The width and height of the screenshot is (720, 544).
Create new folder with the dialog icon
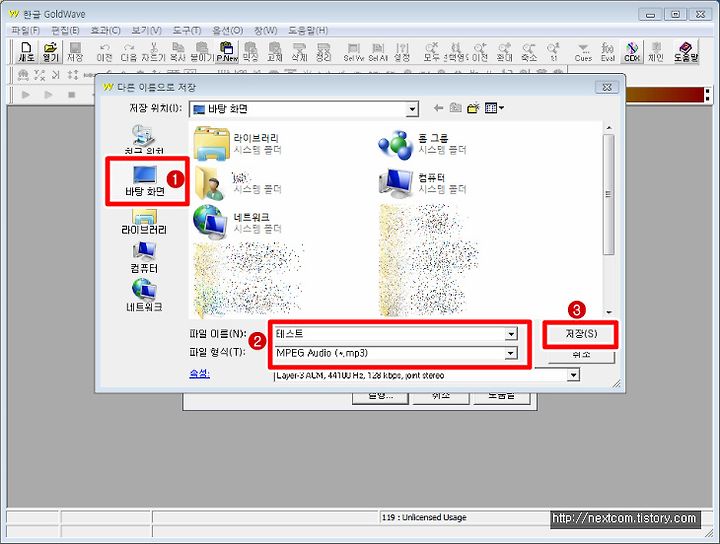[x=473, y=108]
